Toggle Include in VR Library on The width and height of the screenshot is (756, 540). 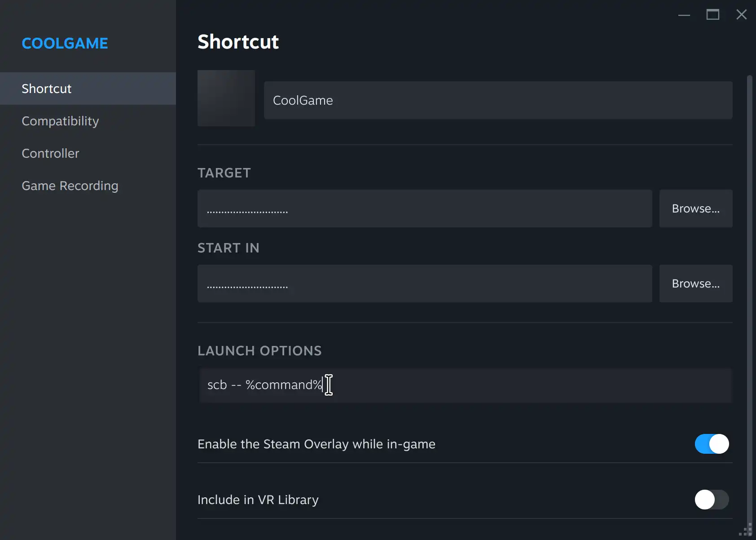tap(711, 500)
